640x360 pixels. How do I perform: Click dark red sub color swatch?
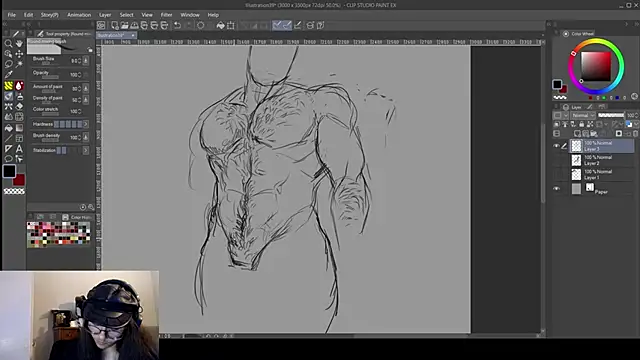click(20, 181)
